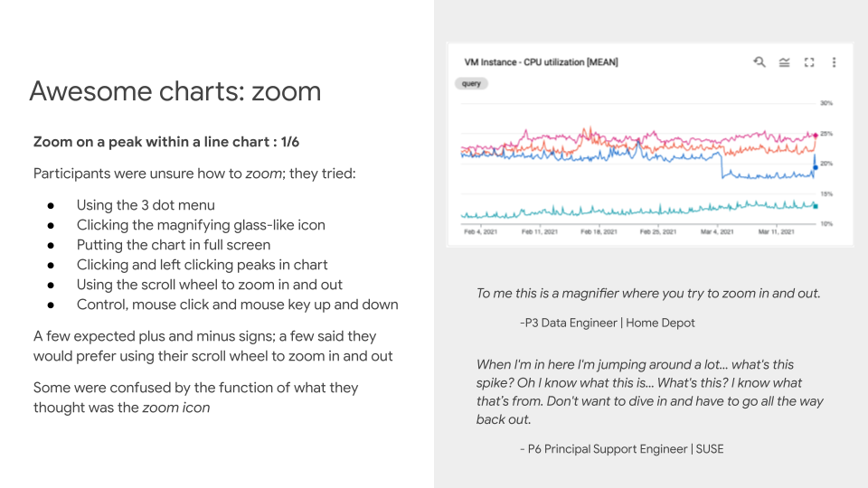Click the Feb 4, 2021 axis label
The image size is (868, 488).
[x=479, y=232]
